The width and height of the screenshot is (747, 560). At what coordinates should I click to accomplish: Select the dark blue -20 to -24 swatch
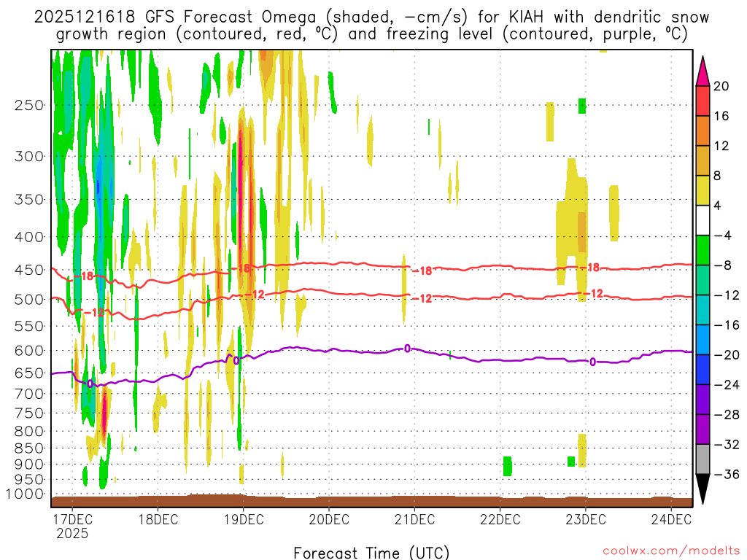[x=703, y=370]
